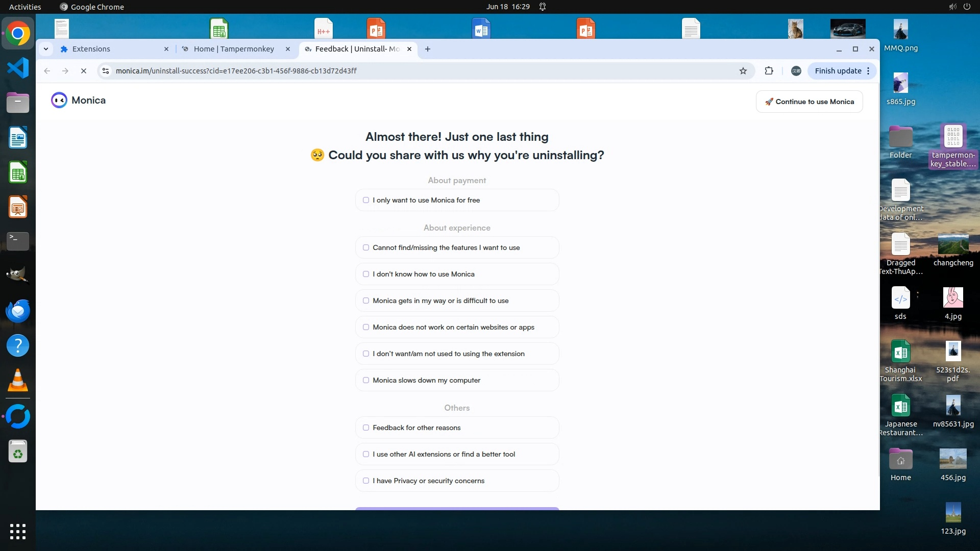Open site information icon in address bar
Screen dimensions: 980x551
tap(106, 71)
